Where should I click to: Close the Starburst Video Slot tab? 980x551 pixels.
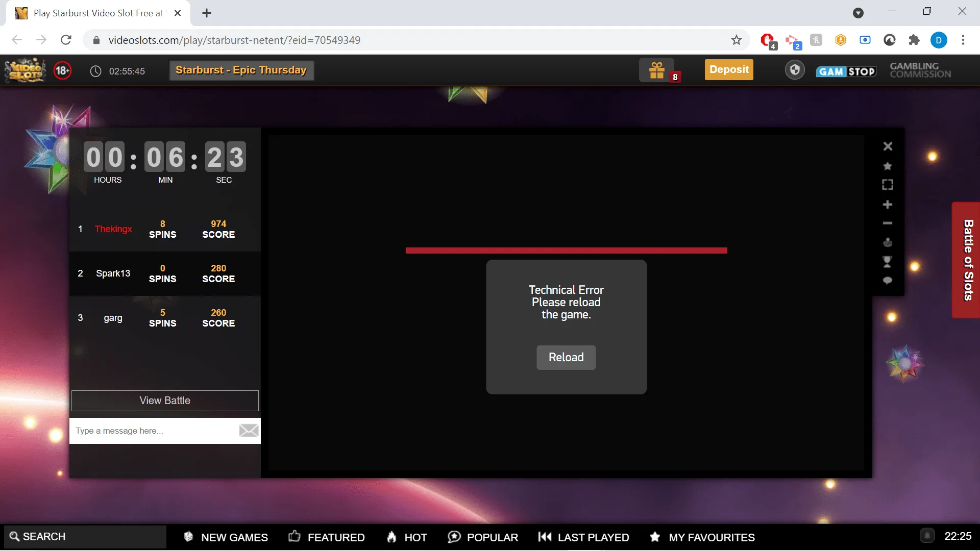pos(178,13)
